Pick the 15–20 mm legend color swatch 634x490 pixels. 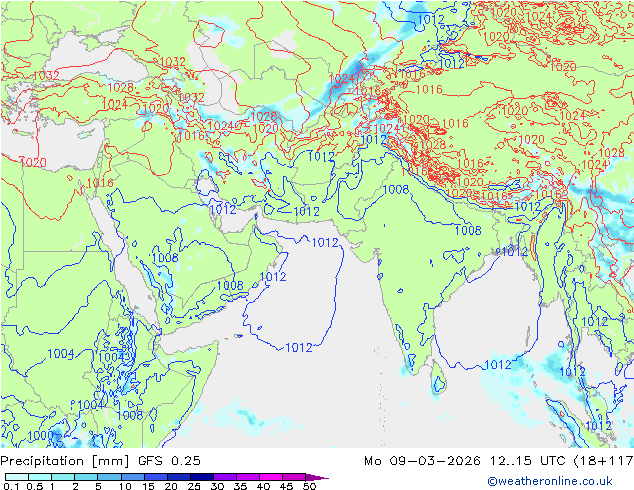point(155,477)
